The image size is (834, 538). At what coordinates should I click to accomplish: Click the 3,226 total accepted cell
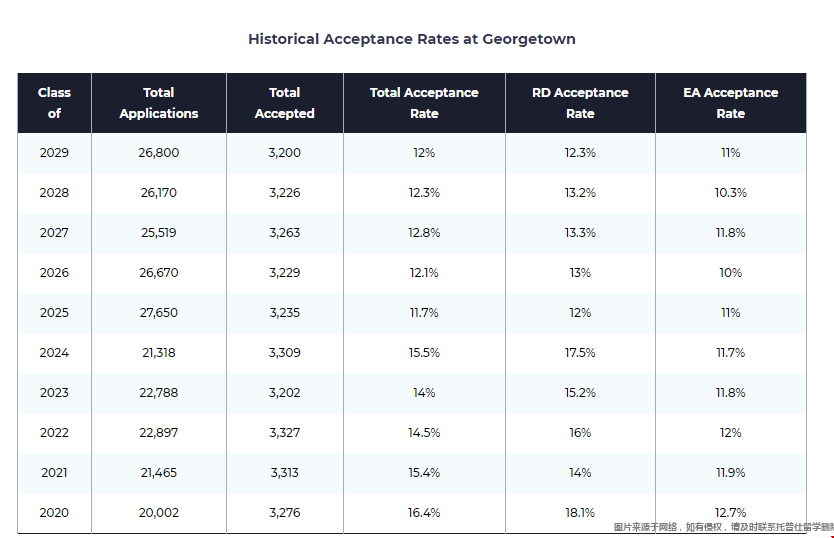point(285,193)
